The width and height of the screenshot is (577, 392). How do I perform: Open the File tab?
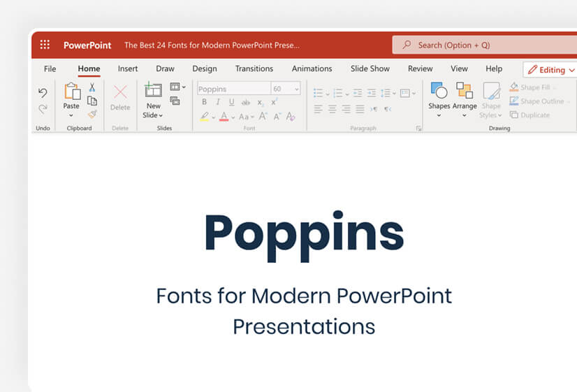pos(50,69)
